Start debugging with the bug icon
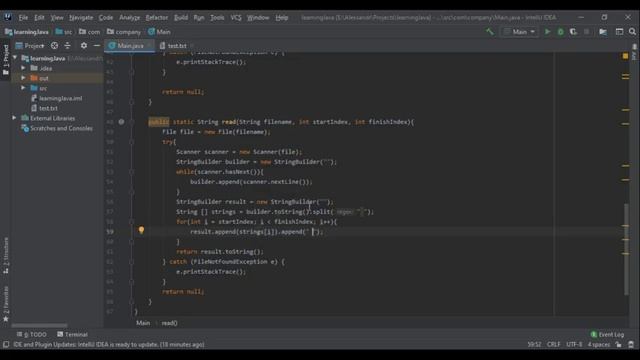Screen dimensions: 640x360 tap(560, 31)
